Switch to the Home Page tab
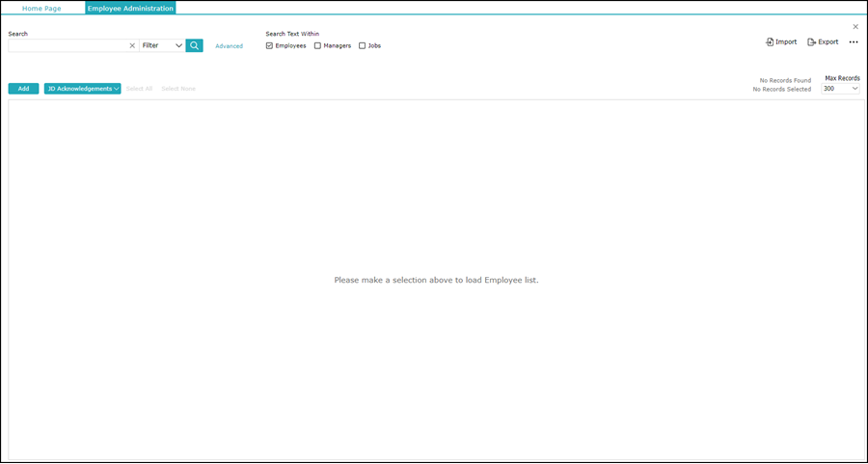 coord(41,9)
